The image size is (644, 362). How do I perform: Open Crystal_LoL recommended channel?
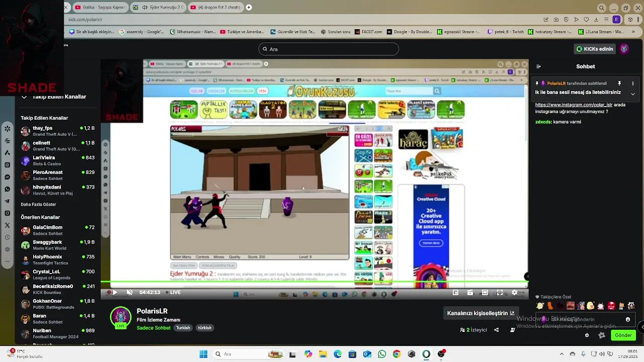(57, 275)
